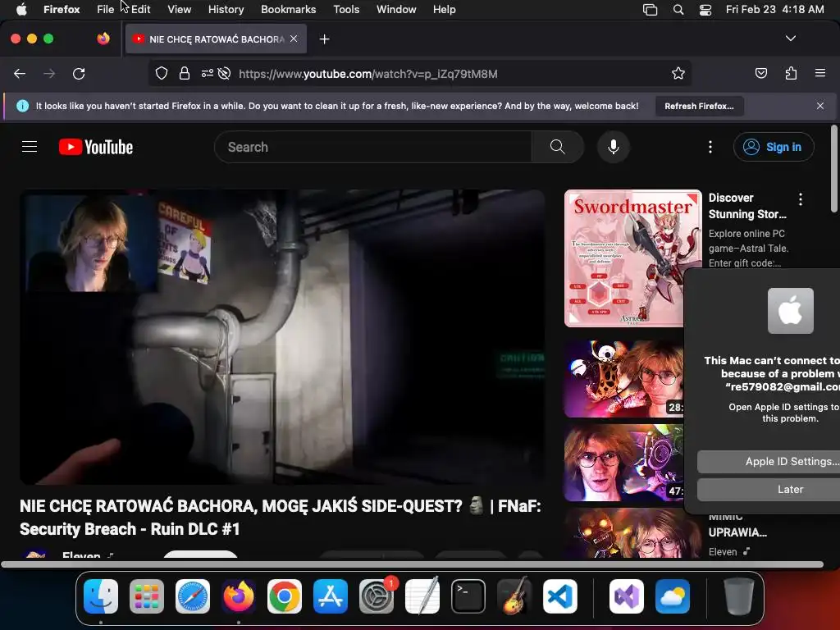Viewport: 840px width, 630px height.
Task: Click the YouTube Search field
Action: 373,147
